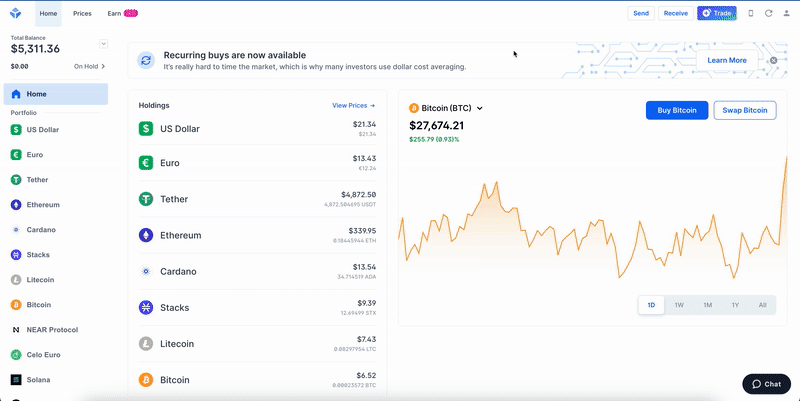Click the Buy Bitcoin button
The width and height of the screenshot is (800, 401).
677,110
